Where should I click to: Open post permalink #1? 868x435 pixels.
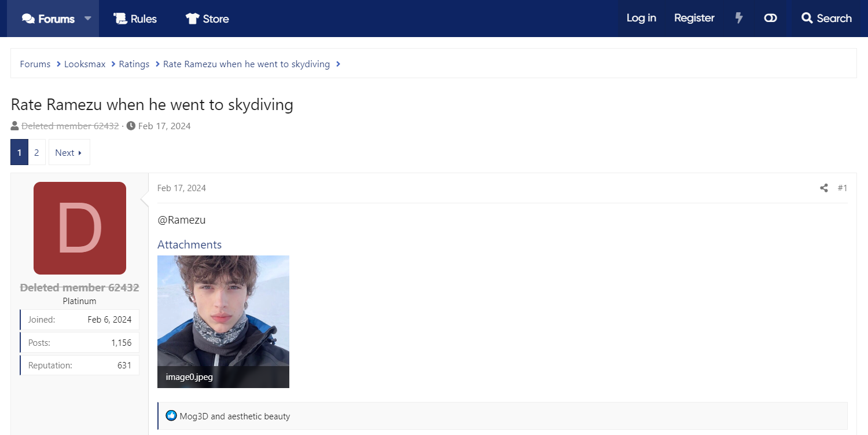pyautogui.click(x=843, y=188)
